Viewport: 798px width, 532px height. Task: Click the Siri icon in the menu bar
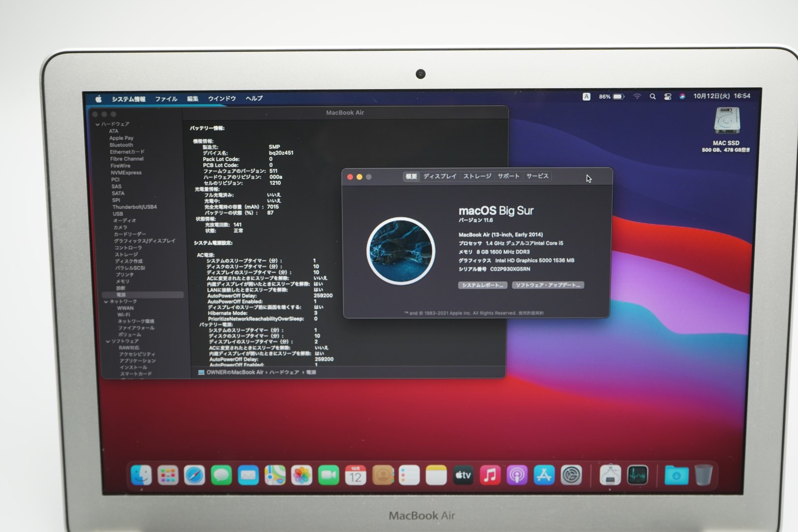click(682, 97)
